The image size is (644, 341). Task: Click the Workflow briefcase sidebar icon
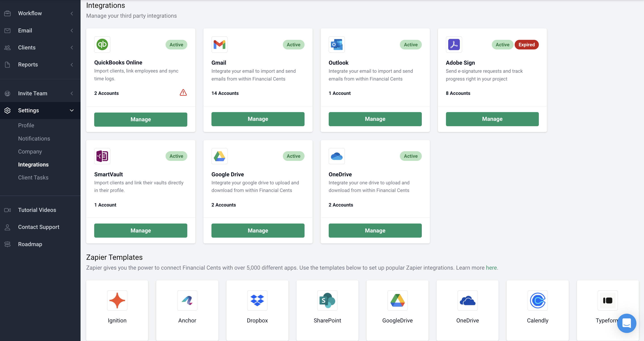(8, 13)
